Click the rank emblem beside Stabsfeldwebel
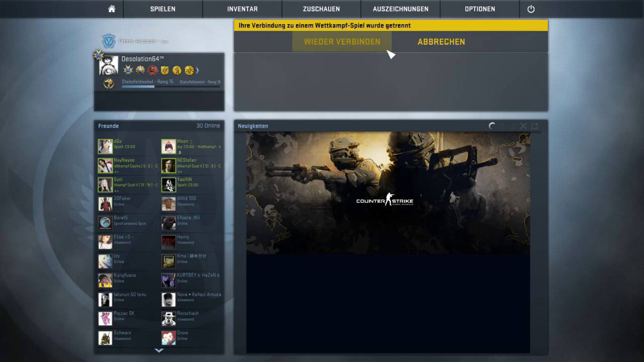The width and height of the screenshot is (644, 362). pyautogui.click(x=109, y=83)
